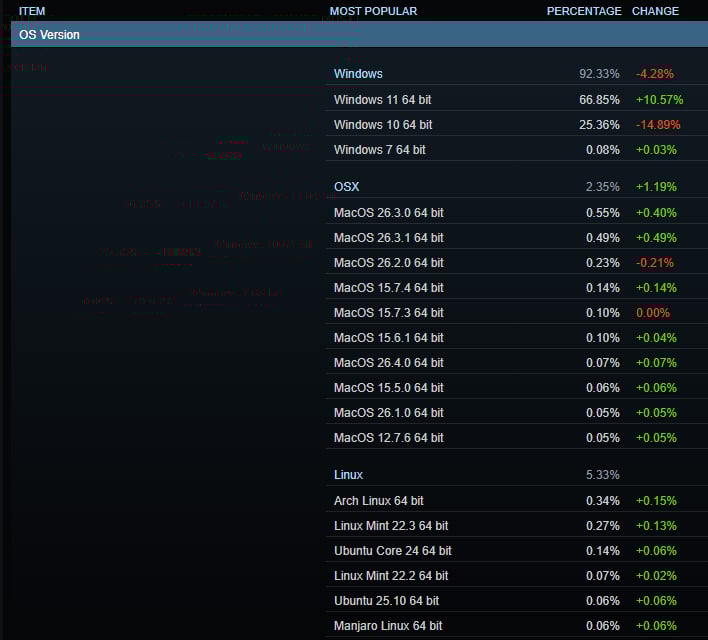
Task: Click the MacOS 12.7.6 64 bit row
Action: click(x=517, y=438)
